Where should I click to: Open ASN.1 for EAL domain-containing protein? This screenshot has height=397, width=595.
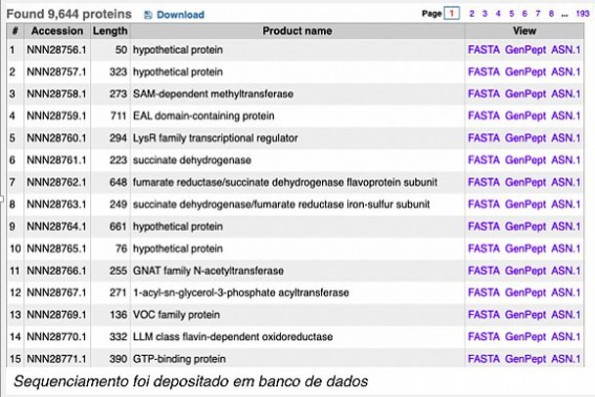tap(566, 116)
